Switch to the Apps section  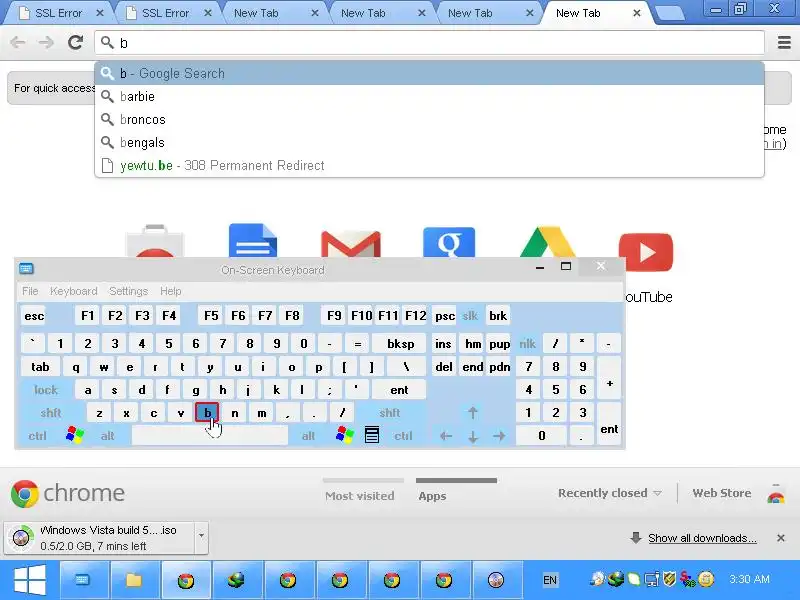(x=432, y=495)
